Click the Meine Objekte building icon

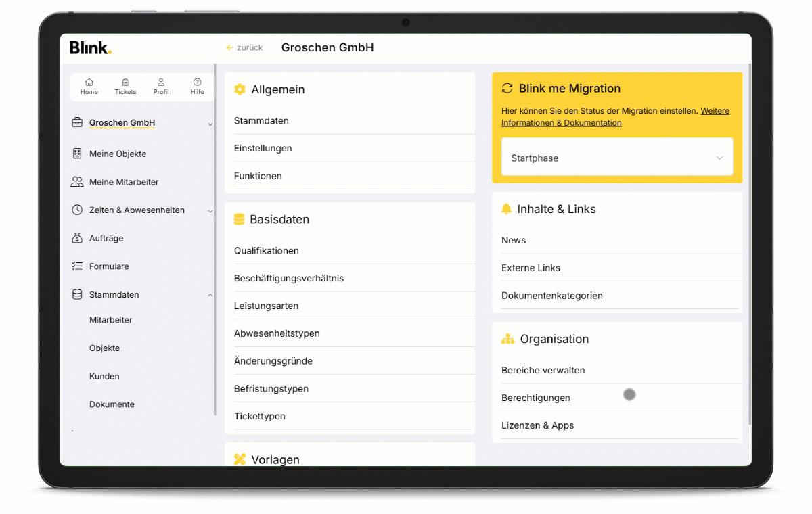[x=77, y=154]
